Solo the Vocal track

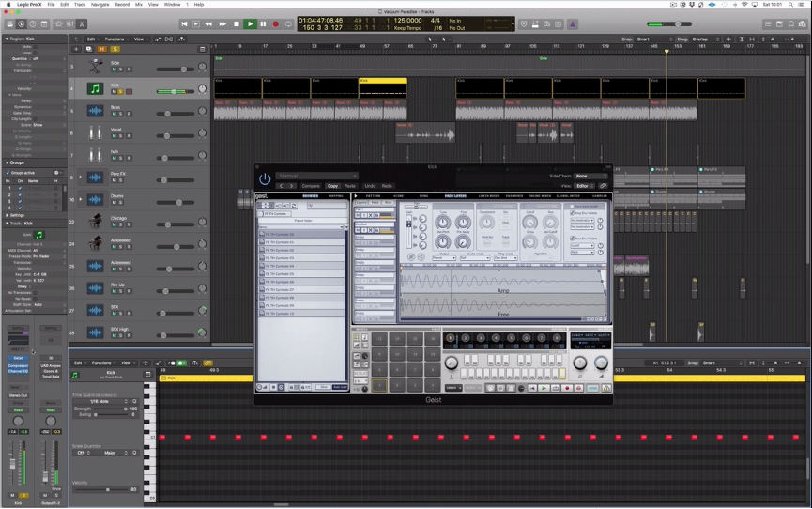(121, 136)
